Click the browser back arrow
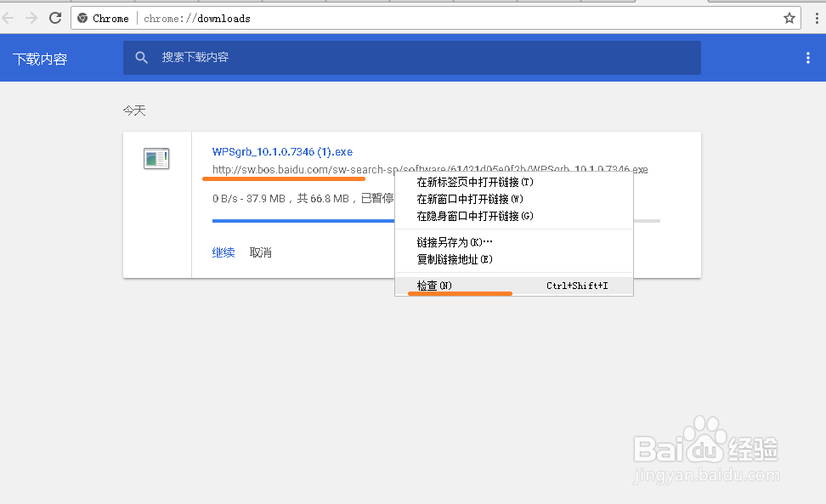This screenshot has width=826, height=504. tap(8, 18)
